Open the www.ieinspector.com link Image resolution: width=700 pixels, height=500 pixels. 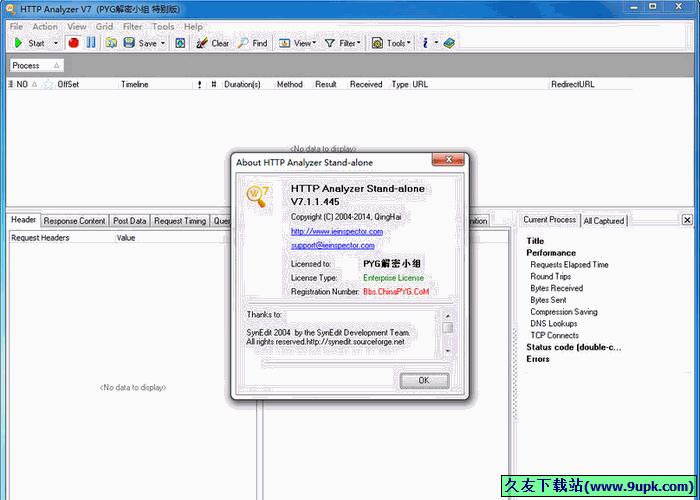coord(337,231)
